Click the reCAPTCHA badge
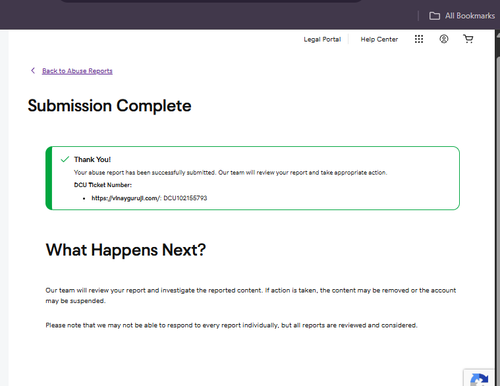Screen dimensions: 500x386 479,378
